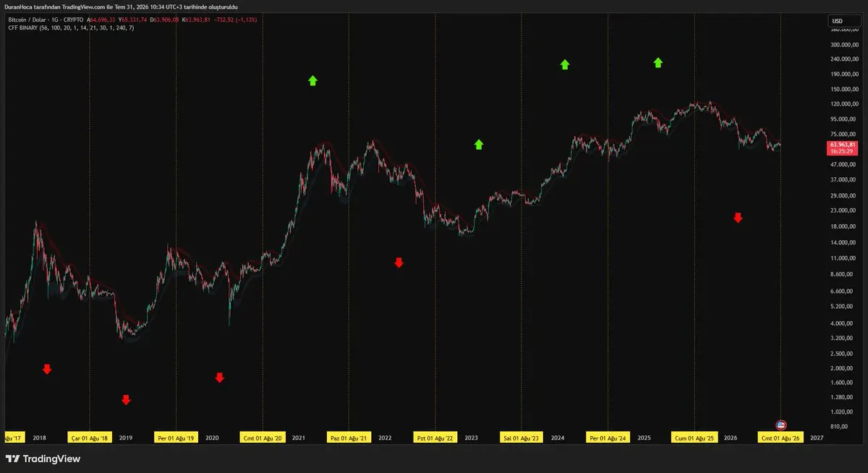Click the Cum 01 Ağu '25 date marker
The image size is (868, 473).
(694, 438)
